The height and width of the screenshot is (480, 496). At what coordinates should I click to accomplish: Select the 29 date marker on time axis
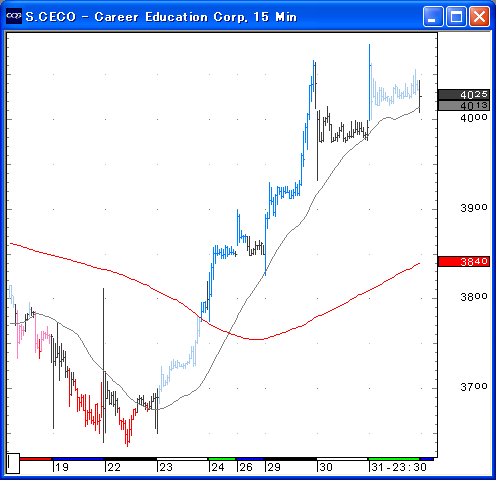pos(274,467)
